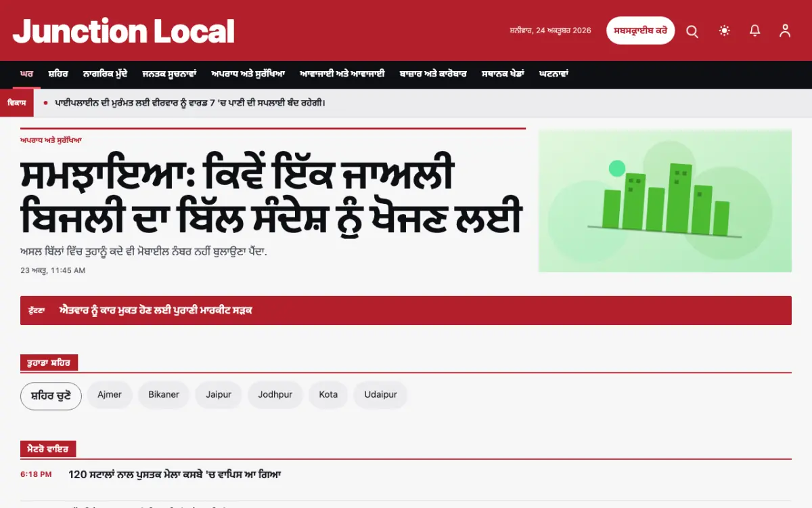Select the Jaipur city chip
This screenshot has height=508, width=812.
219,395
